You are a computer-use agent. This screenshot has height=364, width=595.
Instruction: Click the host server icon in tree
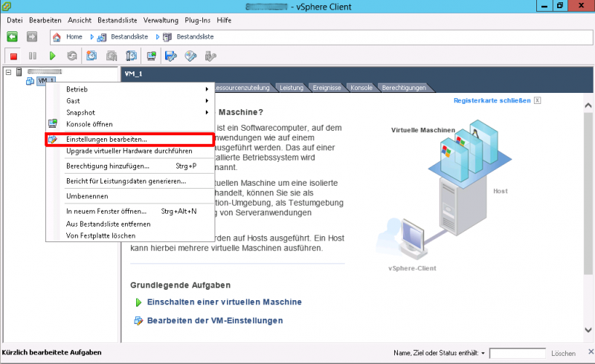tap(19, 71)
